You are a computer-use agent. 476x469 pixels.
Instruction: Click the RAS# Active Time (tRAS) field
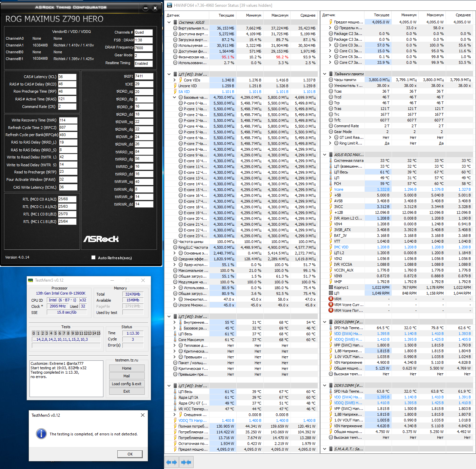pyautogui.click(x=67, y=99)
